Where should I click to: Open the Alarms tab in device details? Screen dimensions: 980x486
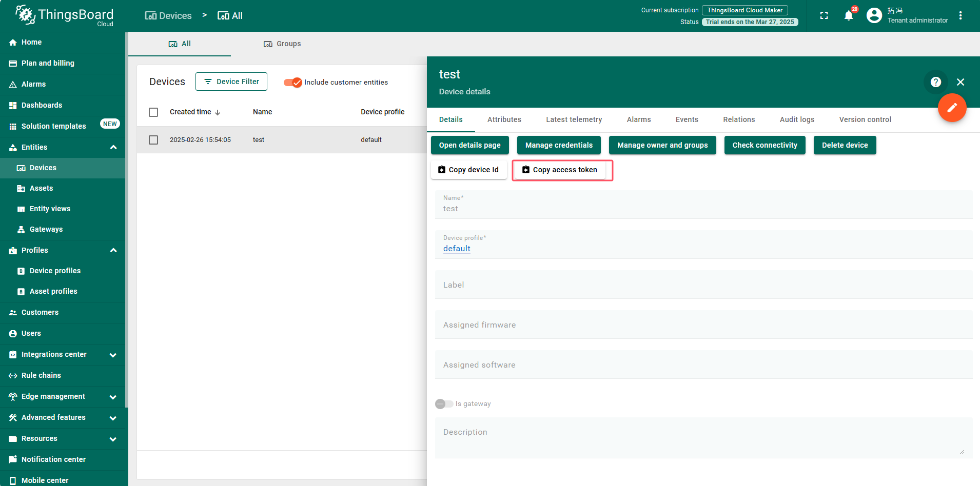(x=639, y=119)
